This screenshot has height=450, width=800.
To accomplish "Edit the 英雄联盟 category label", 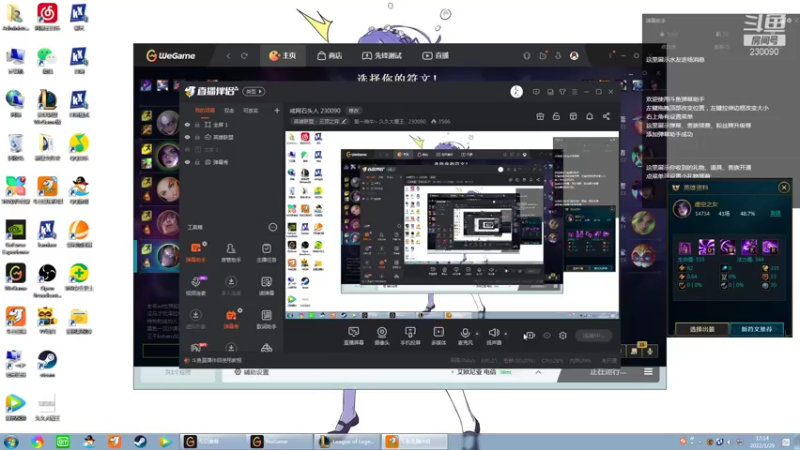I will coord(319,121).
